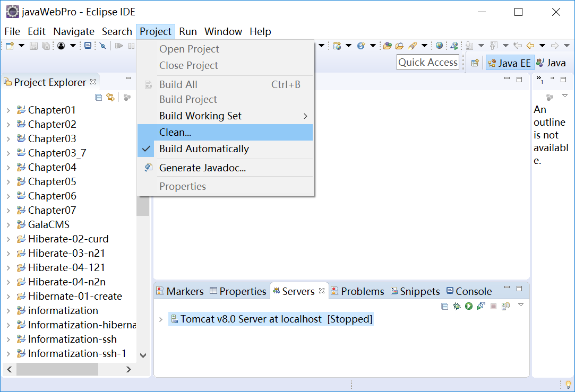Click the New Dynamic Web Project icon
The image size is (575, 392).
pos(337,46)
